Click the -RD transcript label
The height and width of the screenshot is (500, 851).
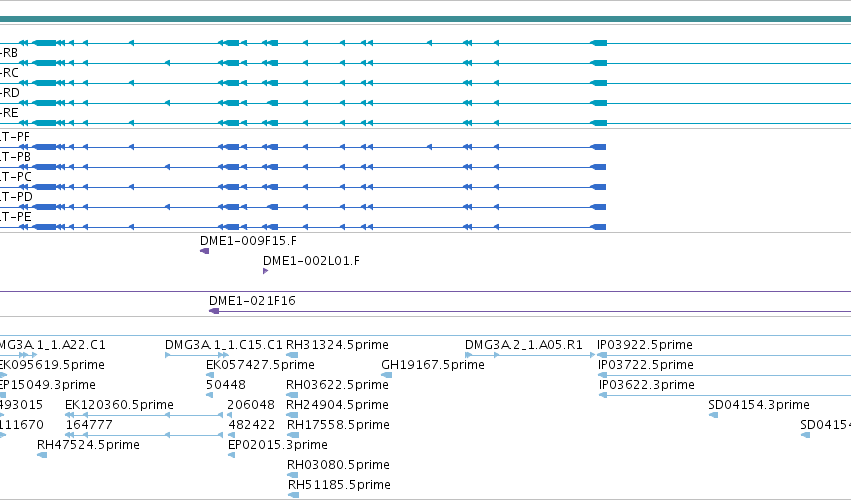pos(10,93)
